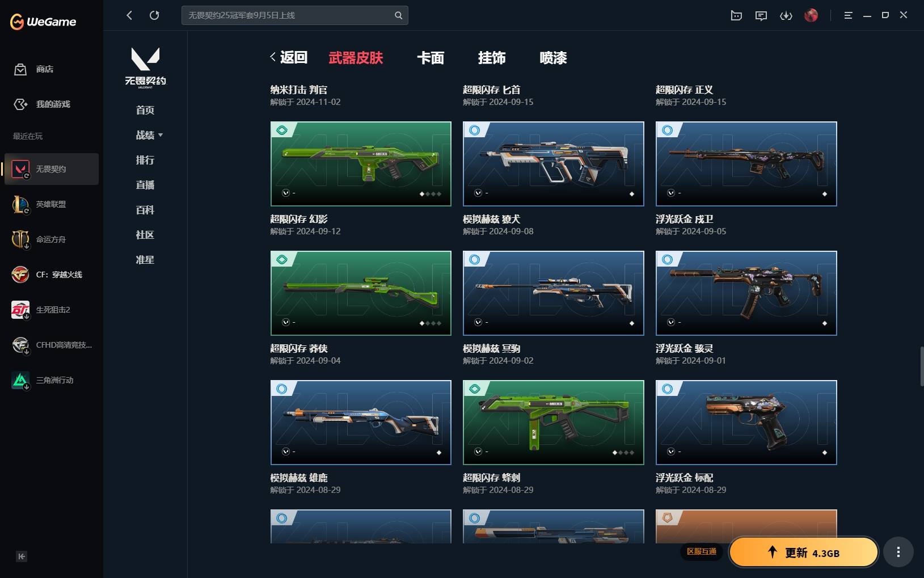Expand the 战绩 dropdown menu
This screenshot has width=924, height=578.
tap(149, 135)
